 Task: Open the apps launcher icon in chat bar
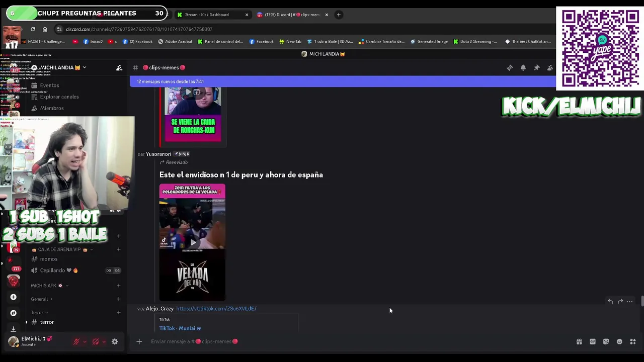pos(633,341)
